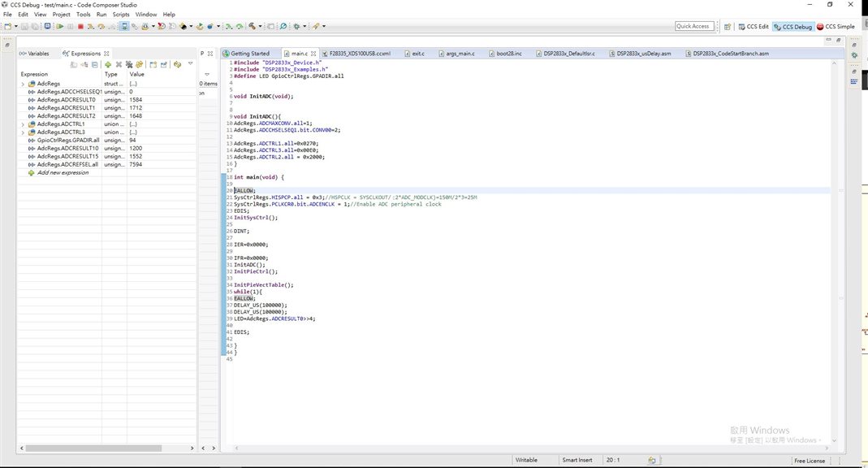This screenshot has height=468, width=868.
Task: Click the Free License status link
Action: click(x=810, y=461)
